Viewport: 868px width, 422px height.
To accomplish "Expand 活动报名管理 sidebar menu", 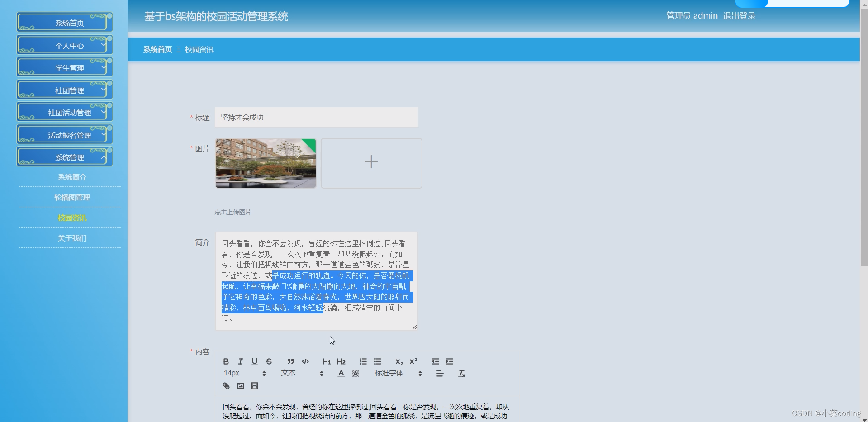I will coord(65,134).
